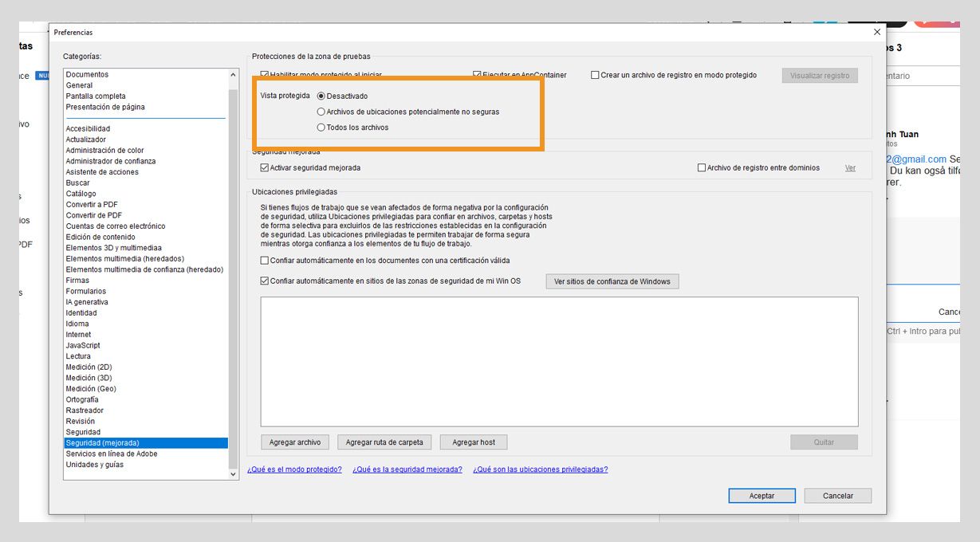This screenshot has height=542, width=980.
Task: Enable 'Crear un archivo de registro en modo protegido'
Action: pyautogui.click(x=595, y=74)
